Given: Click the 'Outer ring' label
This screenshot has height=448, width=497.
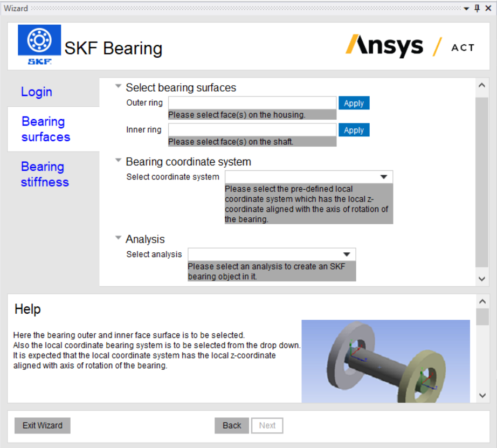Looking at the screenshot, I should pos(144,103).
